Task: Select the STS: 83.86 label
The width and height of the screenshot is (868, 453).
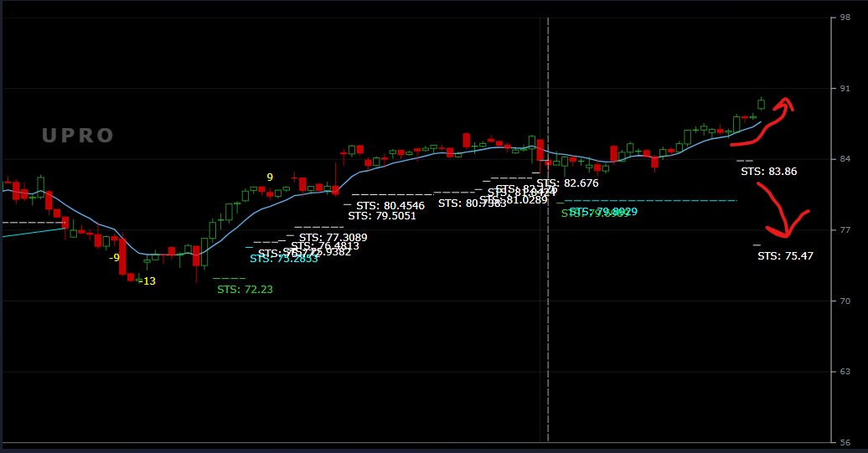Action: pos(768,171)
